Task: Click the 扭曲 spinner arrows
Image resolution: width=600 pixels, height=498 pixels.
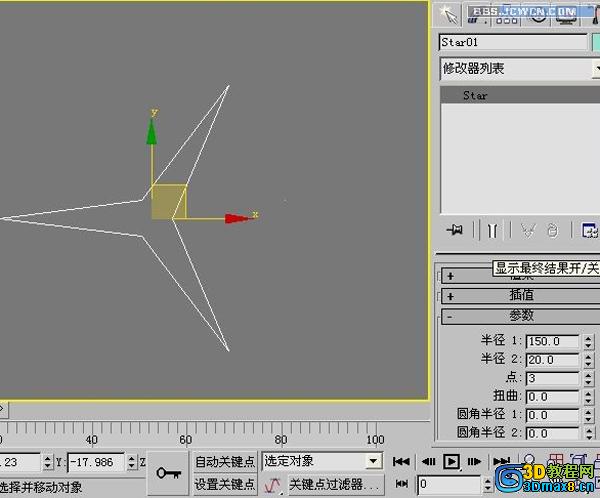Action: coord(589,397)
